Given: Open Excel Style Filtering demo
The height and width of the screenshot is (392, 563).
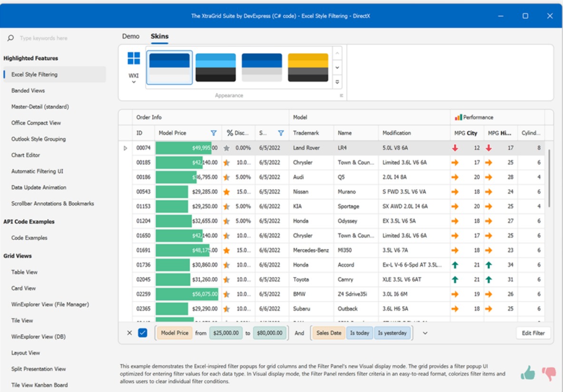Looking at the screenshot, I should [x=55, y=74].
